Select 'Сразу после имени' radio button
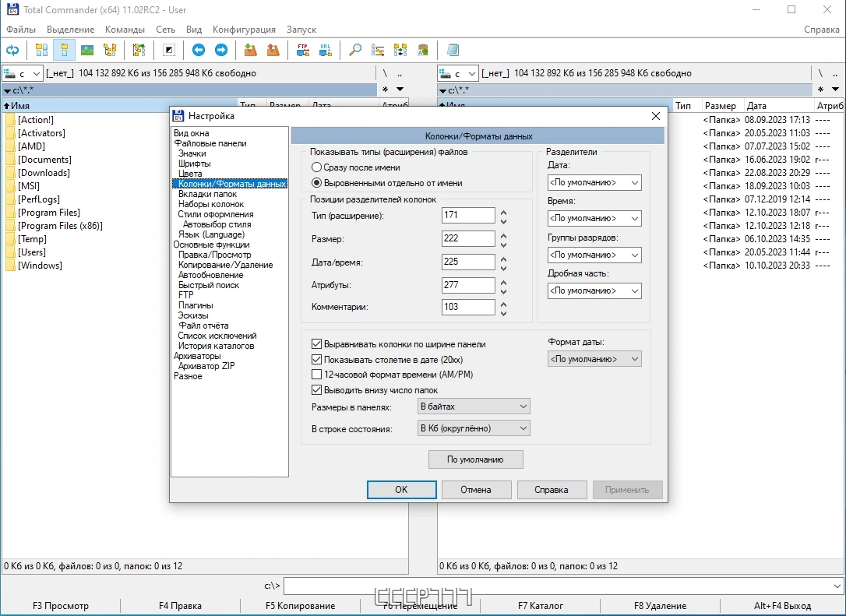The width and height of the screenshot is (846, 616). [x=317, y=167]
